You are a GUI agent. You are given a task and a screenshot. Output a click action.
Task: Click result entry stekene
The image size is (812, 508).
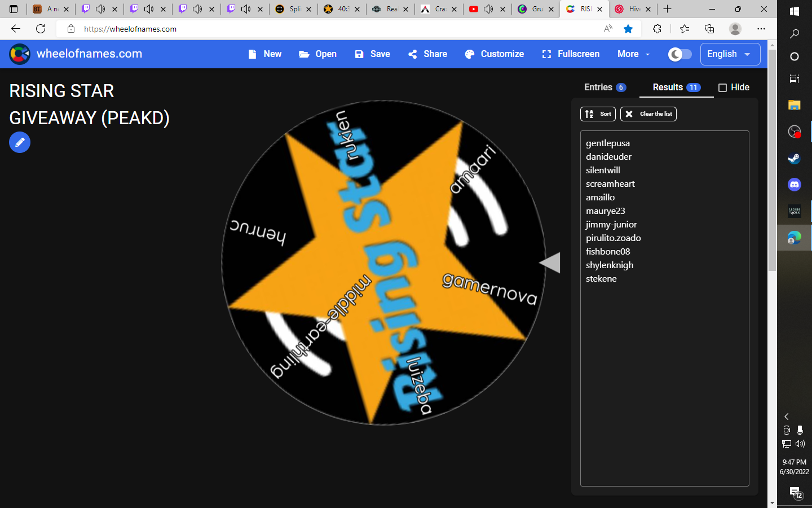click(x=601, y=279)
